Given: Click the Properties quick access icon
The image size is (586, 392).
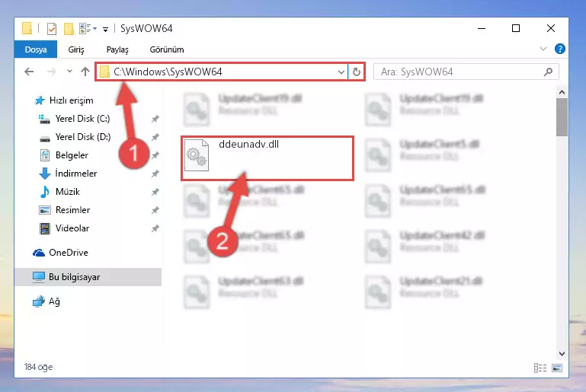Looking at the screenshot, I should [52, 29].
